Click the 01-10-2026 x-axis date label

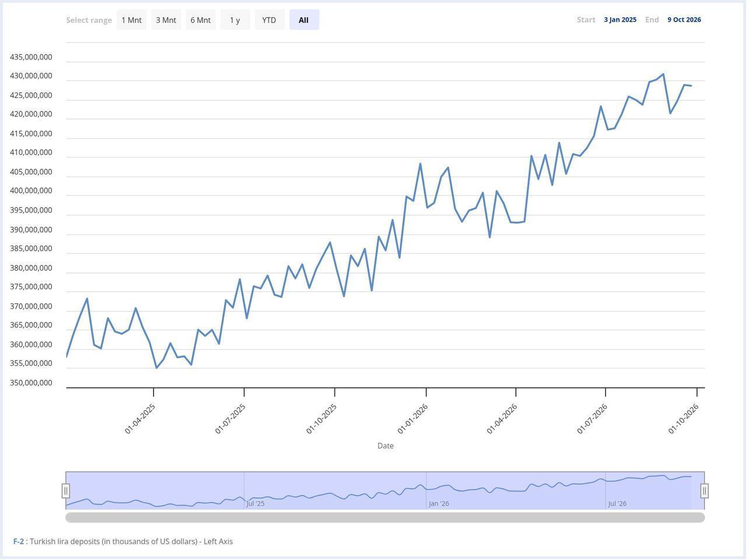(683, 419)
